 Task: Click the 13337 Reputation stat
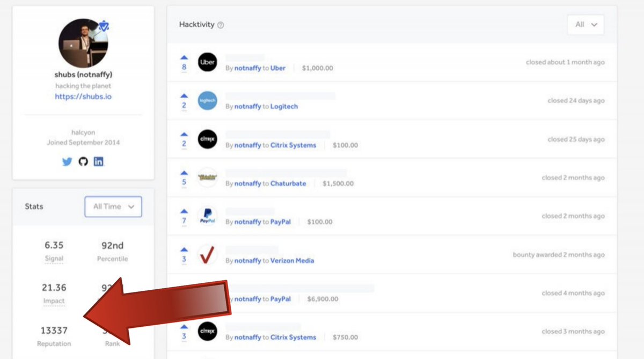click(54, 335)
